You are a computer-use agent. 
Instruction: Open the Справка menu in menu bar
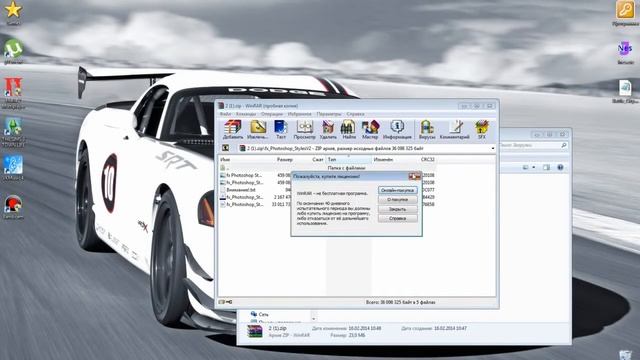355,114
